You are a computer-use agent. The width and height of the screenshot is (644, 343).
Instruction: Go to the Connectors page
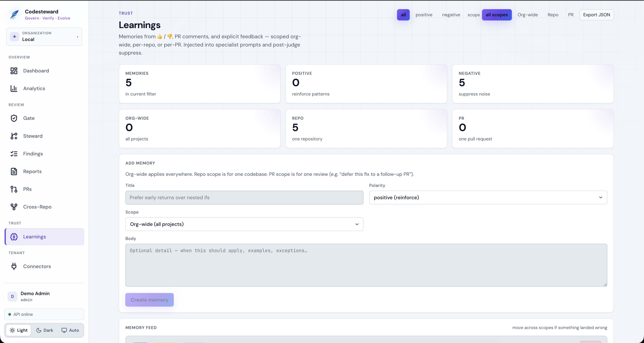(44, 266)
